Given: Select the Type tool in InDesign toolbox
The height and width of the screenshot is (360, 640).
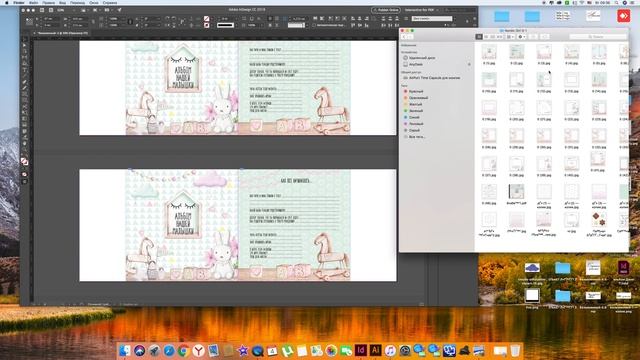Looking at the screenshot, I should pos(24,69).
